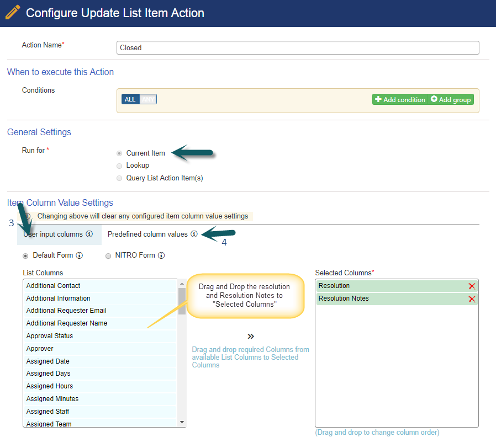Click info icon next to NITRO Form
This screenshot has width=496, height=448.
[x=161, y=255]
